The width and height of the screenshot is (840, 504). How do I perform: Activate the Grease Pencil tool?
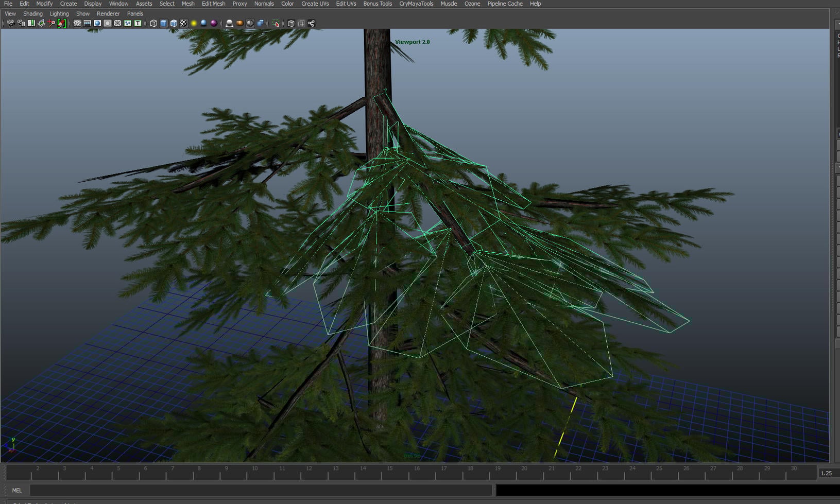click(61, 23)
